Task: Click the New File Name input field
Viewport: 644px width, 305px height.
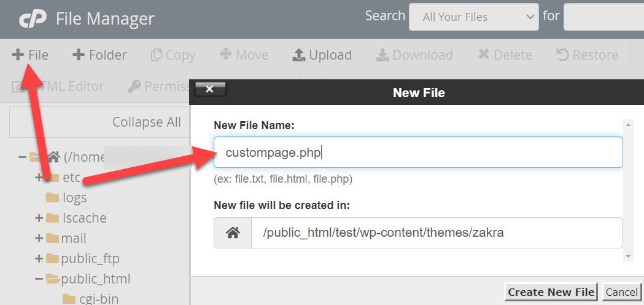Action: (417, 152)
